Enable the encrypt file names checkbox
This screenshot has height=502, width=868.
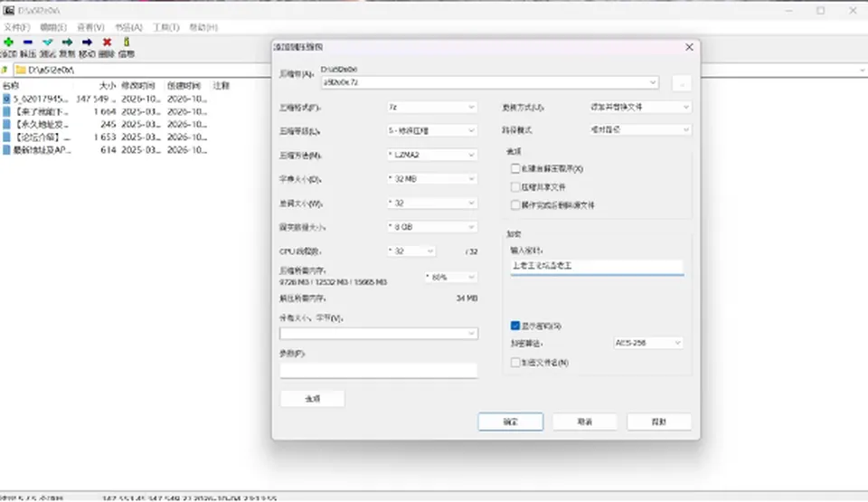tap(515, 363)
